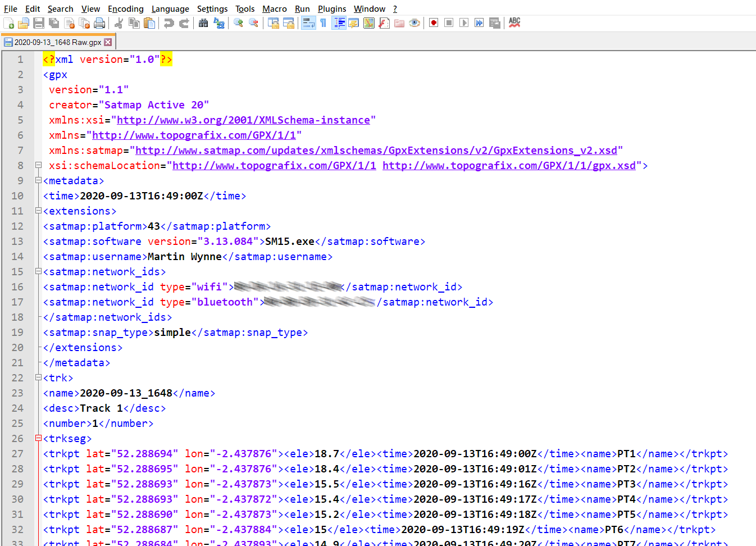Screen dimensions: 756x546
Task: Open the Run menu
Action: pyautogui.click(x=302, y=9)
